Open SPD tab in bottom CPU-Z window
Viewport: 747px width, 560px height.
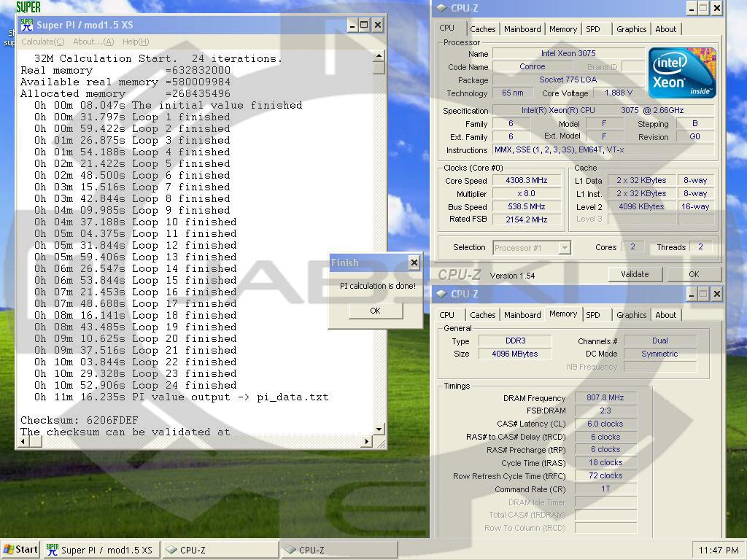(x=593, y=315)
